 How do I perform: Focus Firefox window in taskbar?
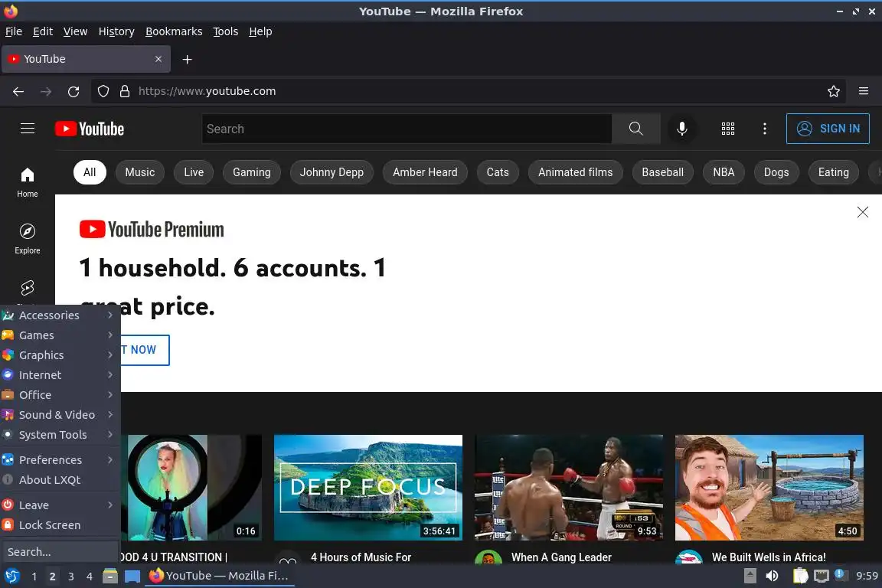[220, 576]
